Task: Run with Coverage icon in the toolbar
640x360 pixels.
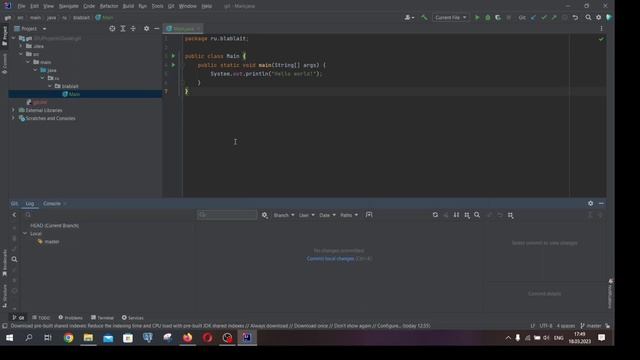Action: 498,18
